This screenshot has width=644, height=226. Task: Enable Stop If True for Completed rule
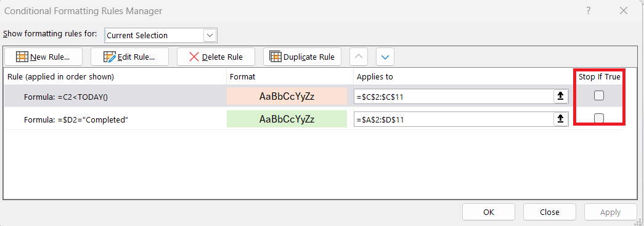coord(599,118)
